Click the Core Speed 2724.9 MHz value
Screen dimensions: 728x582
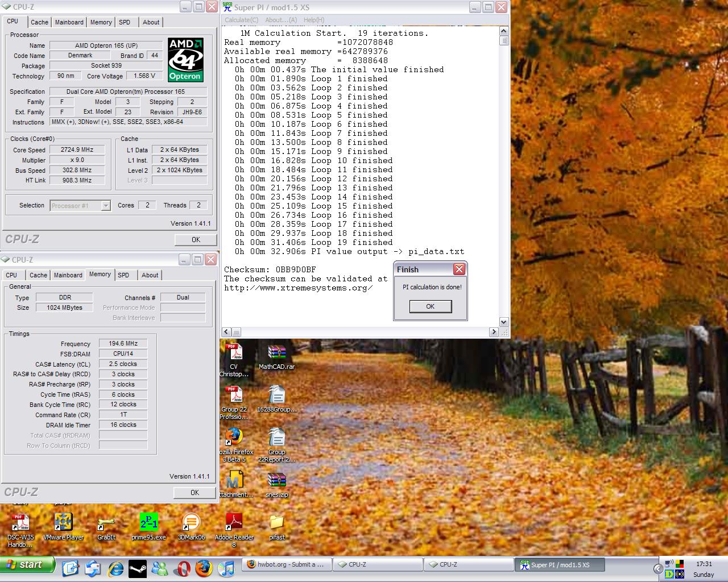[77, 149]
